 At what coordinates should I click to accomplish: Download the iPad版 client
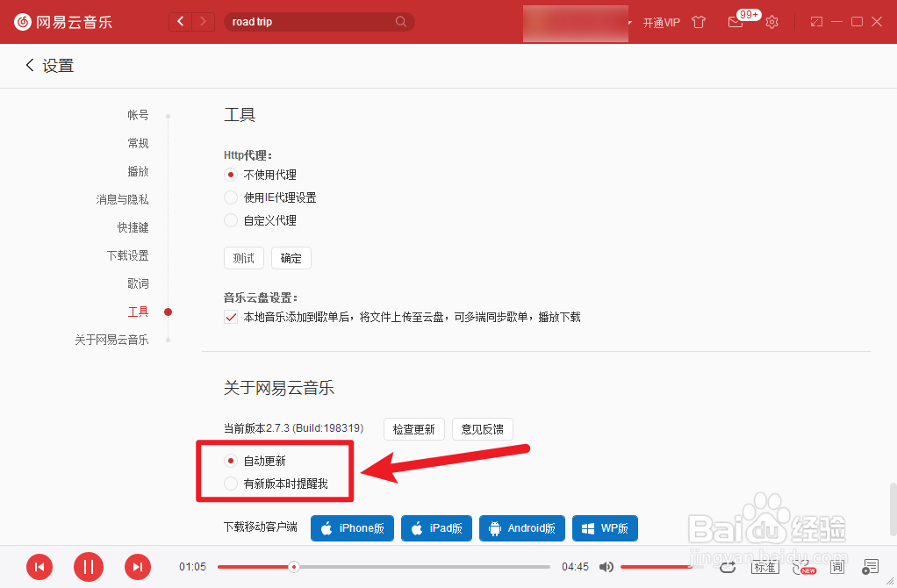point(436,528)
